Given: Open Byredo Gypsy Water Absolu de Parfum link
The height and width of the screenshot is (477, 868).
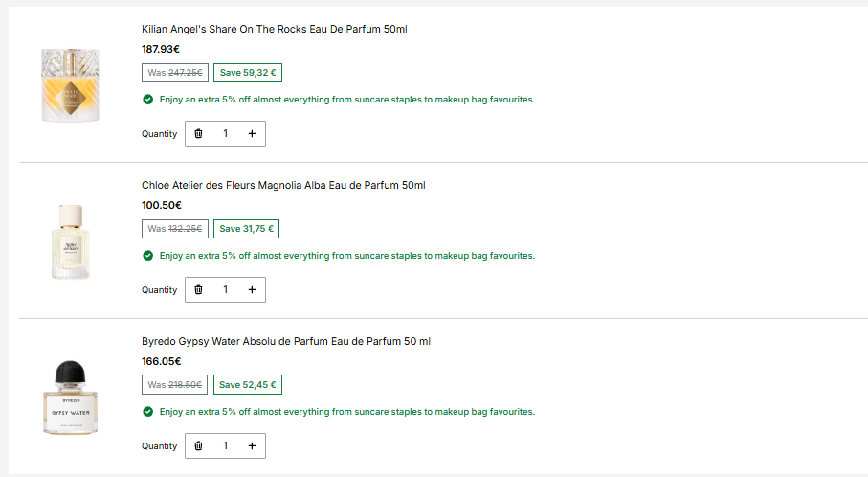Looking at the screenshot, I should click(285, 341).
